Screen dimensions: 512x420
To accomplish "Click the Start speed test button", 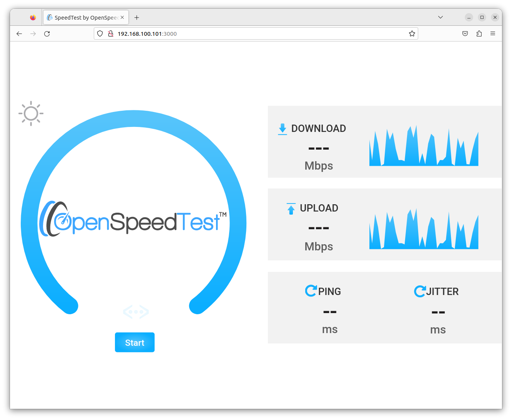I will [135, 342].
